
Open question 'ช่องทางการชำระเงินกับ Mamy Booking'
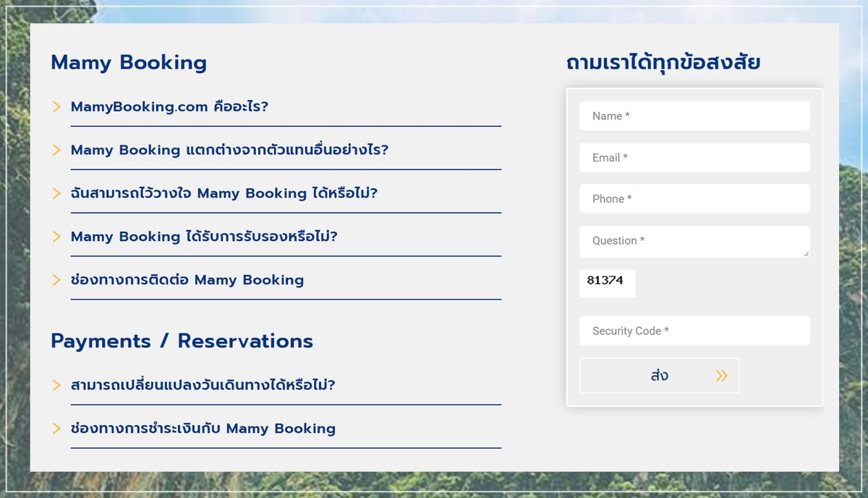(x=203, y=429)
